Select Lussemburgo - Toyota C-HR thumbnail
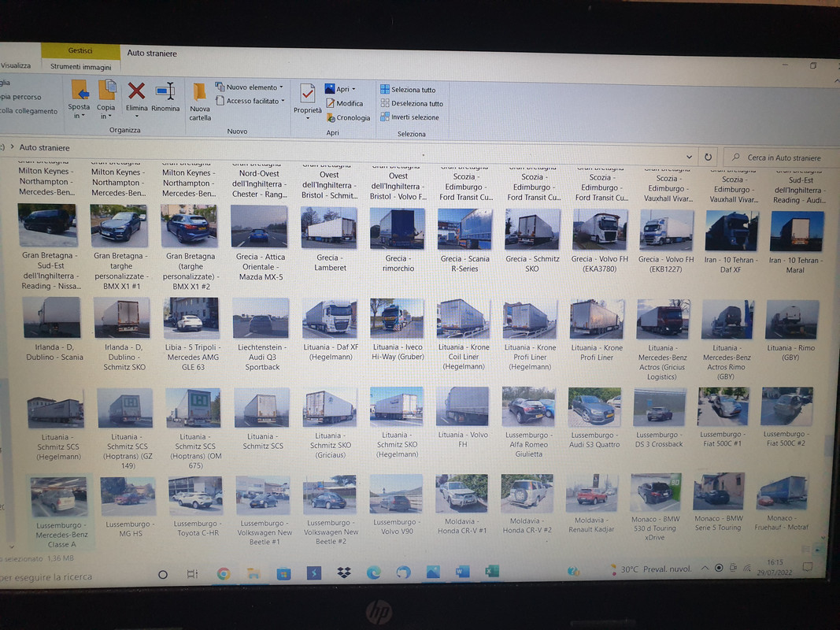This screenshot has height=630, width=840. point(195,496)
